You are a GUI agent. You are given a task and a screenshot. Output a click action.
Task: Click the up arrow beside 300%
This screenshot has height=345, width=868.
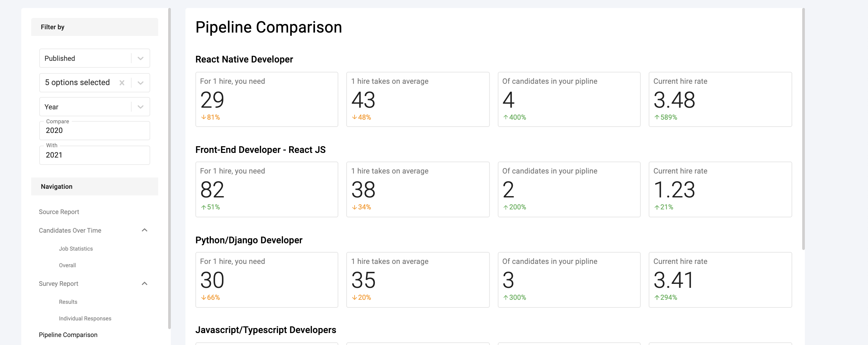tap(506, 297)
